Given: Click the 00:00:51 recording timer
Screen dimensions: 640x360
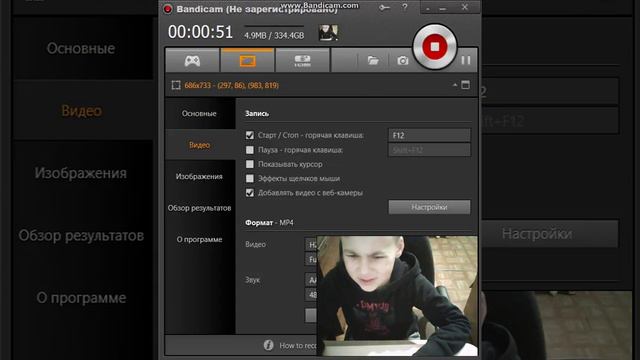Looking at the screenshot, I should coord(200,32).
